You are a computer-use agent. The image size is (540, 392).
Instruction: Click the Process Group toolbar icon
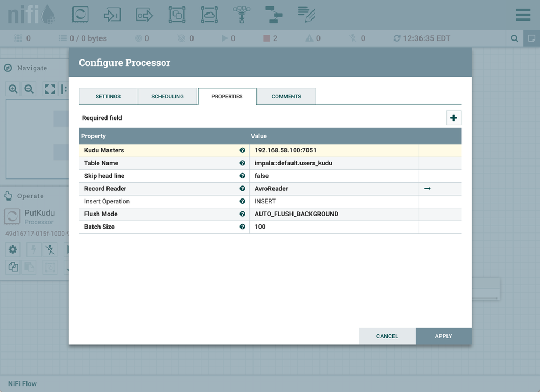pyautogui.click(x=177, y=15)
